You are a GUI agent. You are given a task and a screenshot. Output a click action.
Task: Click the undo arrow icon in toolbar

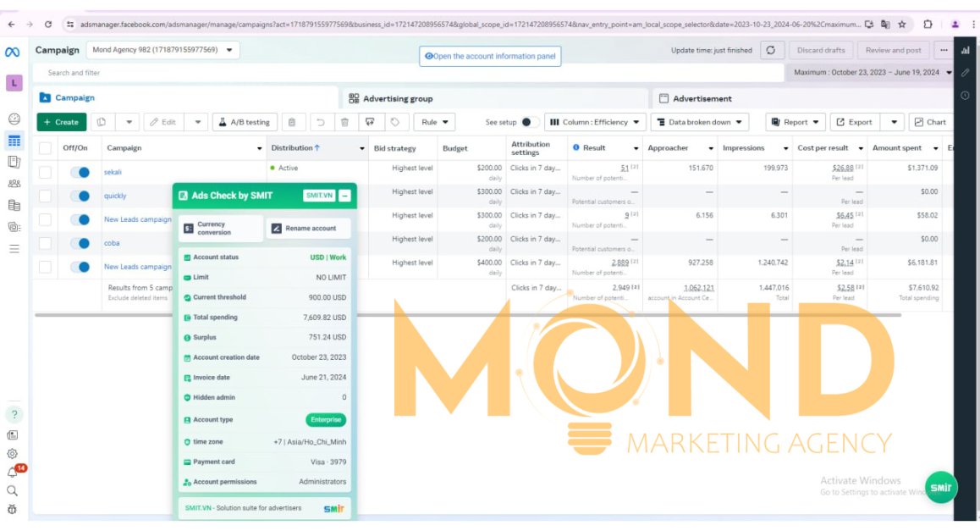[x=321, y=122]
